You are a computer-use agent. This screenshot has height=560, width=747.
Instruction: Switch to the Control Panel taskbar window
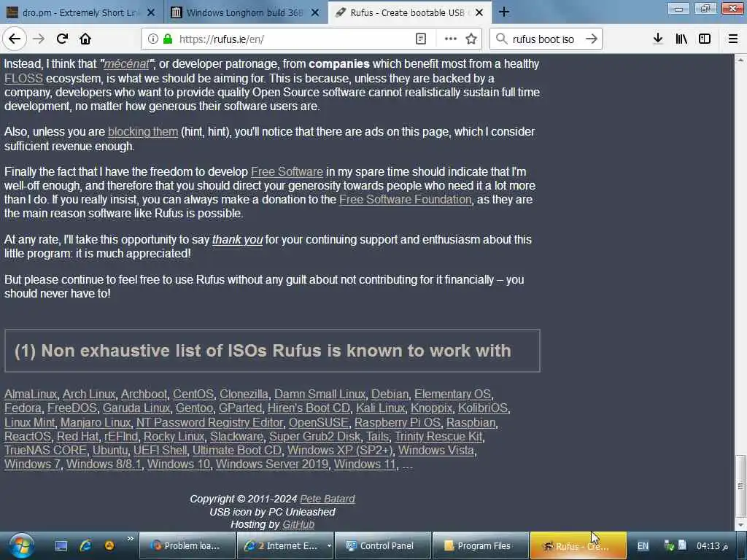pos(382,545)
